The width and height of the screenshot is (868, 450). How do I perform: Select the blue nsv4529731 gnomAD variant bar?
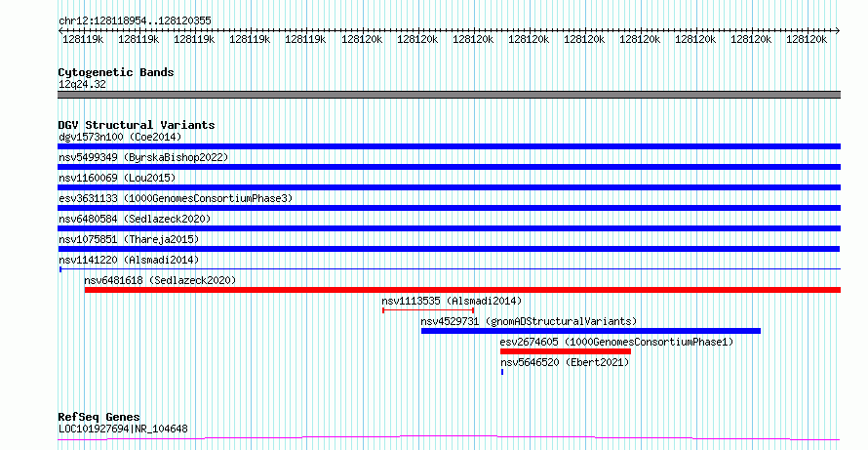tap(591, 331)
